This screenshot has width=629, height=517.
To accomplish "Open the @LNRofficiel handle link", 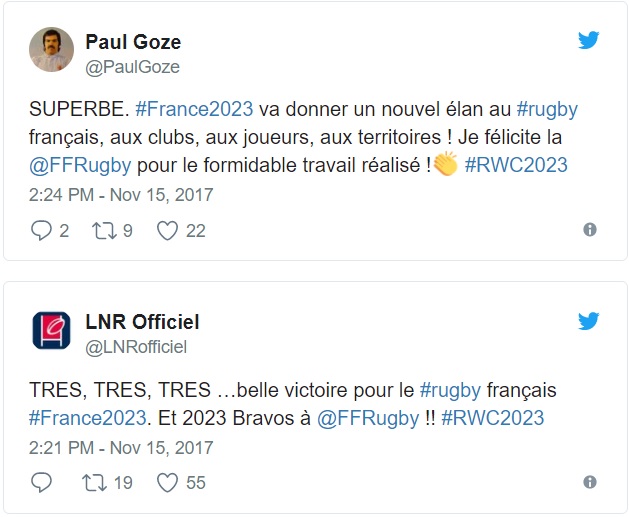I will click(137, 346).
